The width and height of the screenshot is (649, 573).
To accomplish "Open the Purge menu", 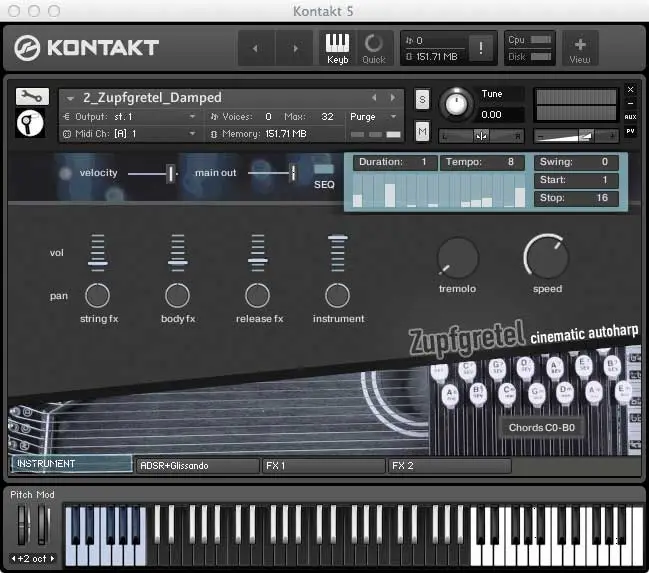I will click(x=373, y=117).
